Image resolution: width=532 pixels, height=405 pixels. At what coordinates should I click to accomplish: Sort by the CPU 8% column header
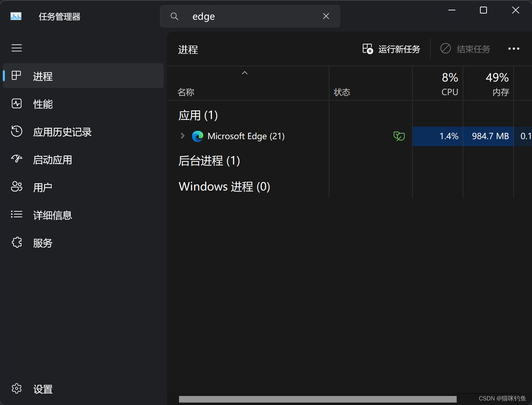tap(438, 84)
